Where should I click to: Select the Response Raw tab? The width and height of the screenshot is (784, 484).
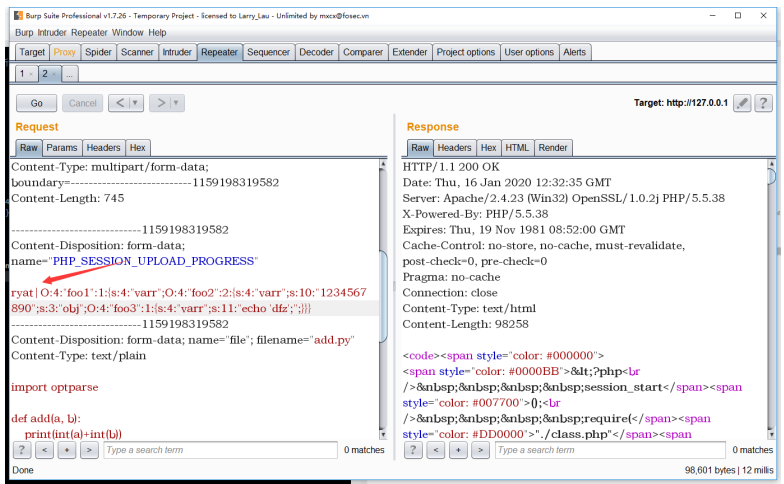tap(420, 148)
